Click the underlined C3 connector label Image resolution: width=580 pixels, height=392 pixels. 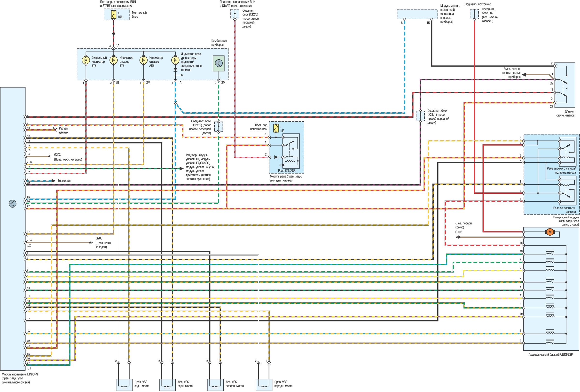pos(551,107)
